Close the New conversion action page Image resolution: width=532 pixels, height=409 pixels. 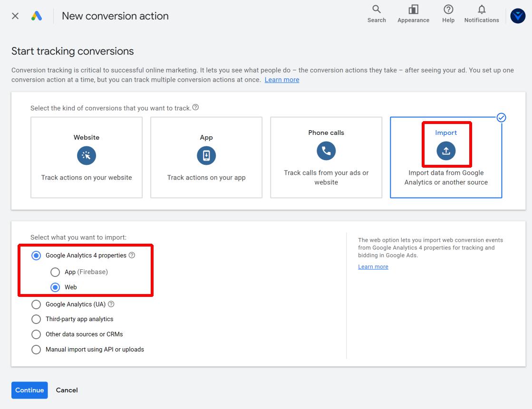click(x=15, y=16)
